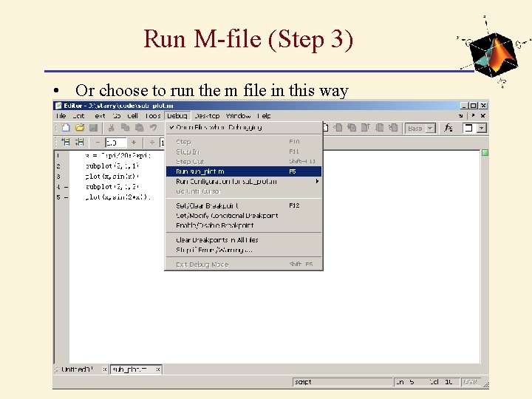Screen dimensions: 532x399
Task: Open the Window menu
Action: pyautogui.click(x=238, y=116)
